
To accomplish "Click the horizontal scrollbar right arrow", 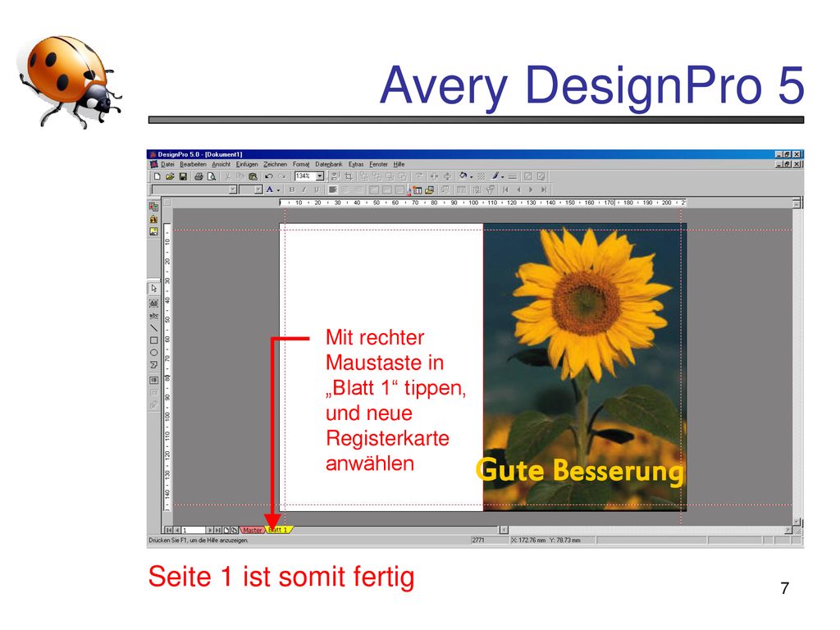I will click(x=788, y=531).
